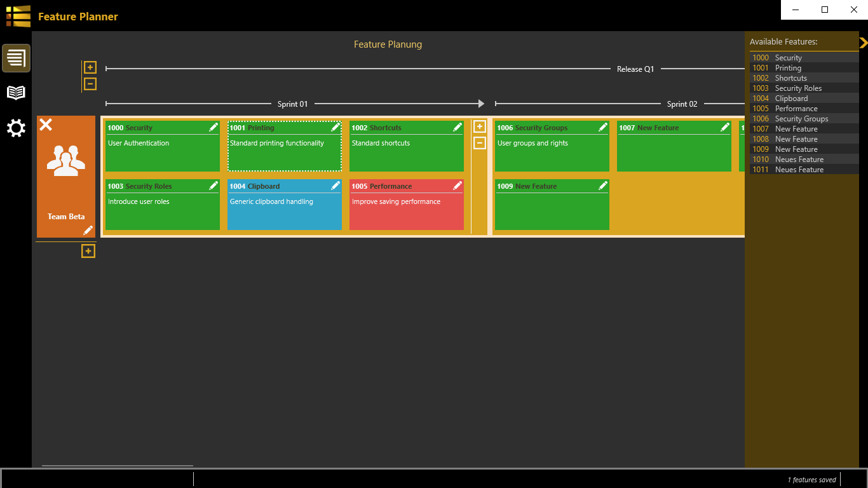Click the Feature Planung heading
The image size is (868, 488).
click(388, 44)
